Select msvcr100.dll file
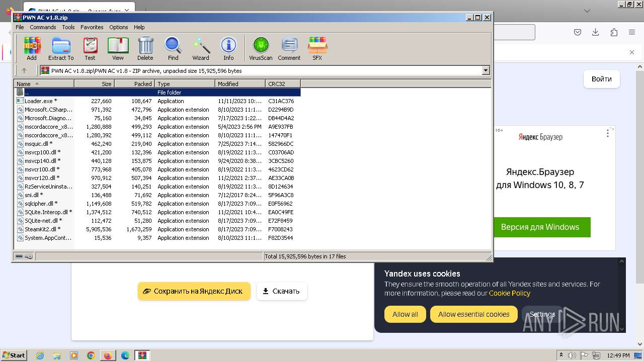The image size is (644, 362). point(157,169)
